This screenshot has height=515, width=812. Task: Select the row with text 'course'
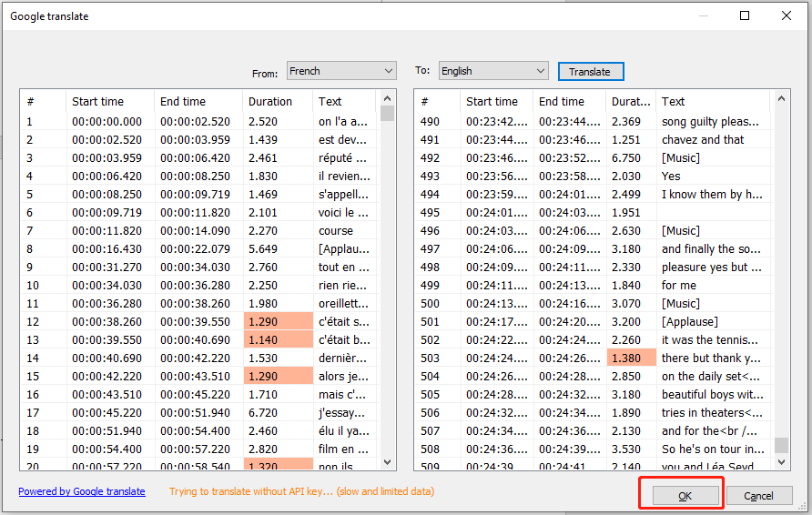point(199,231)
